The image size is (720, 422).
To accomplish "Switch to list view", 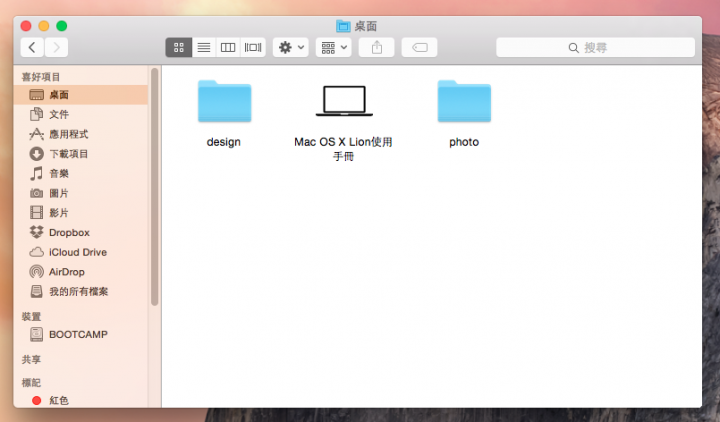I will point(204,47).
